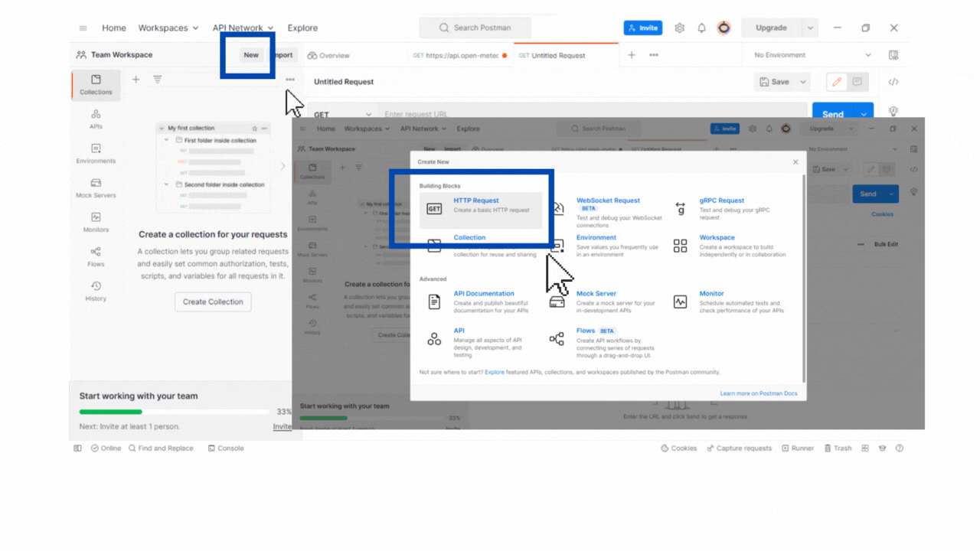Open Find and Replace in status bar
Screen dimensions: 980x551
[x=161, y=448]
